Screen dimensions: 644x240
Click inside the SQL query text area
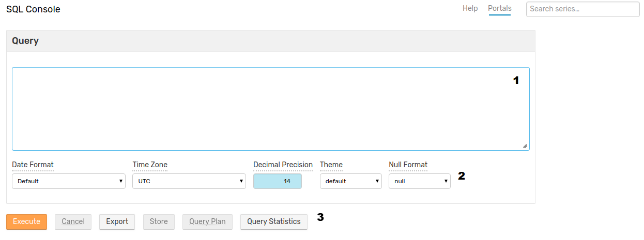(x=271, y=109)
